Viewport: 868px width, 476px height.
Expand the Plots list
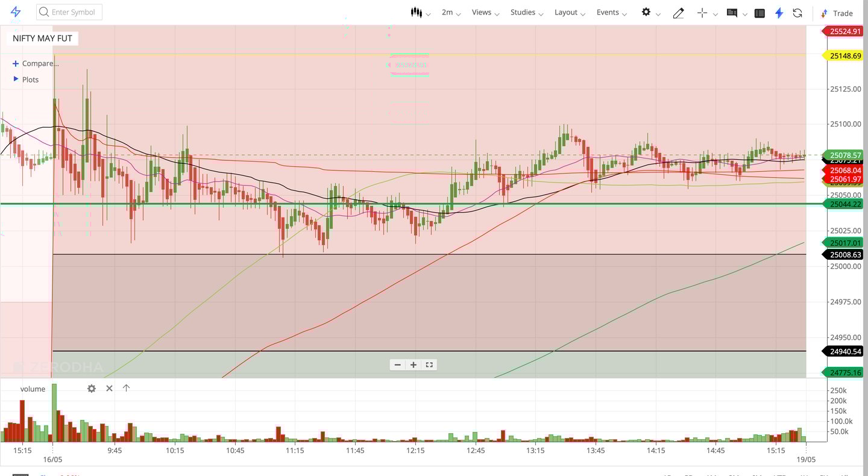(26, 80)
